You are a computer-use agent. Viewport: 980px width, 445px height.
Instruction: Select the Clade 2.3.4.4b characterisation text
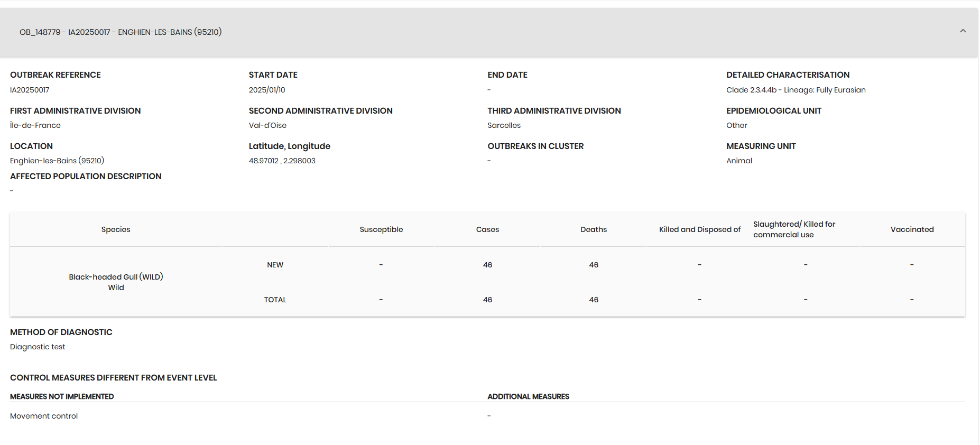(796, 90)
